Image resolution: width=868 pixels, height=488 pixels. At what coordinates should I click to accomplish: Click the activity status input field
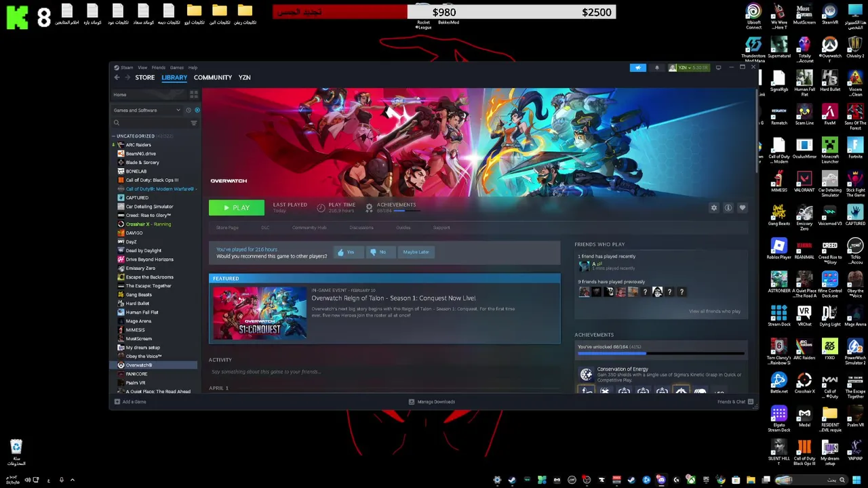(383, 371)
